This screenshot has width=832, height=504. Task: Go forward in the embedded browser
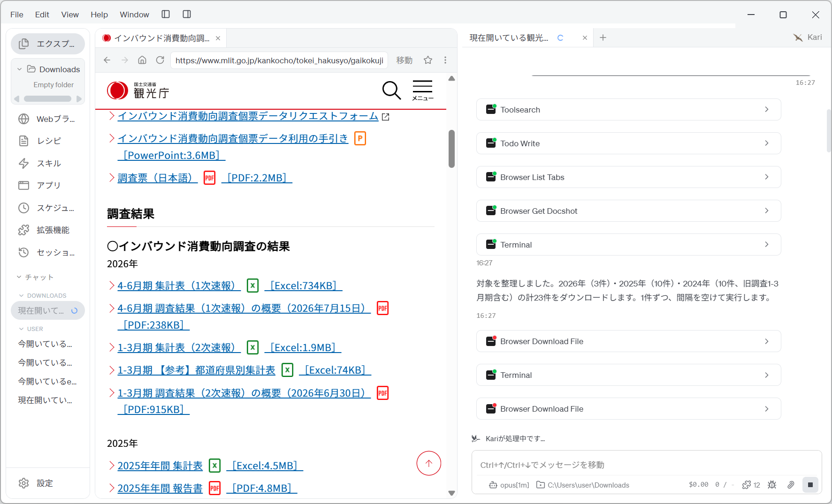pyautogui.click(x=125, y=60)
